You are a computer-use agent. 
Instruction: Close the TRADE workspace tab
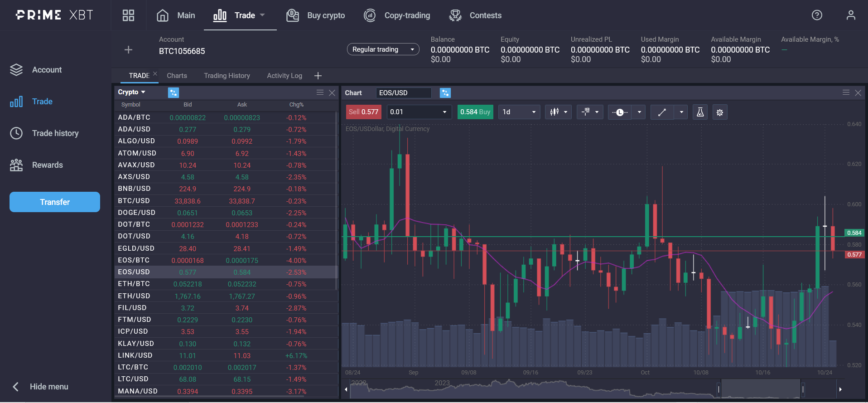coord(155,73)
